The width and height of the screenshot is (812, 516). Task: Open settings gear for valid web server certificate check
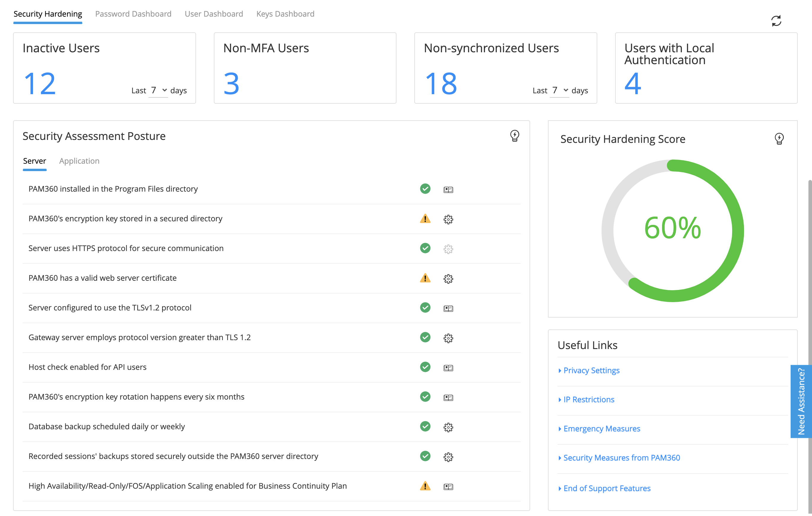[448, 279]
